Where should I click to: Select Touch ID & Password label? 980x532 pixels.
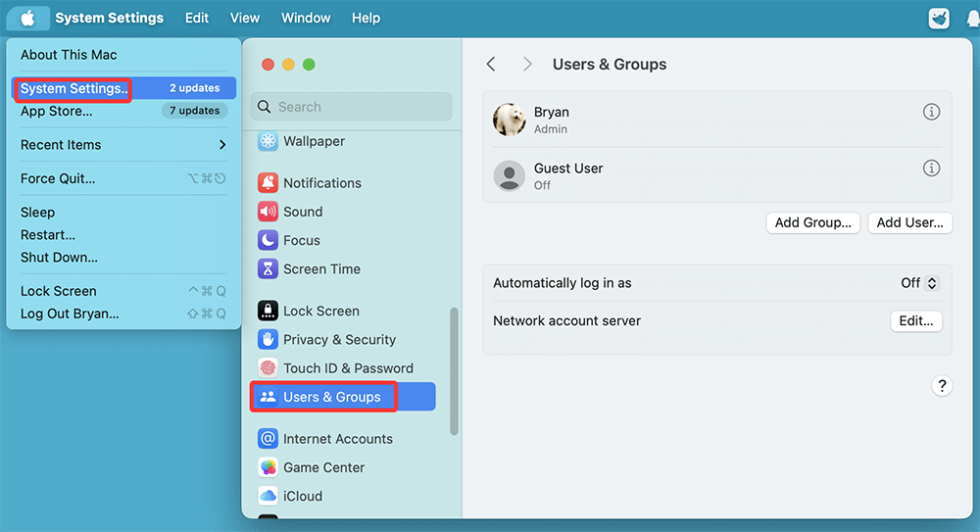coord(348,368)
